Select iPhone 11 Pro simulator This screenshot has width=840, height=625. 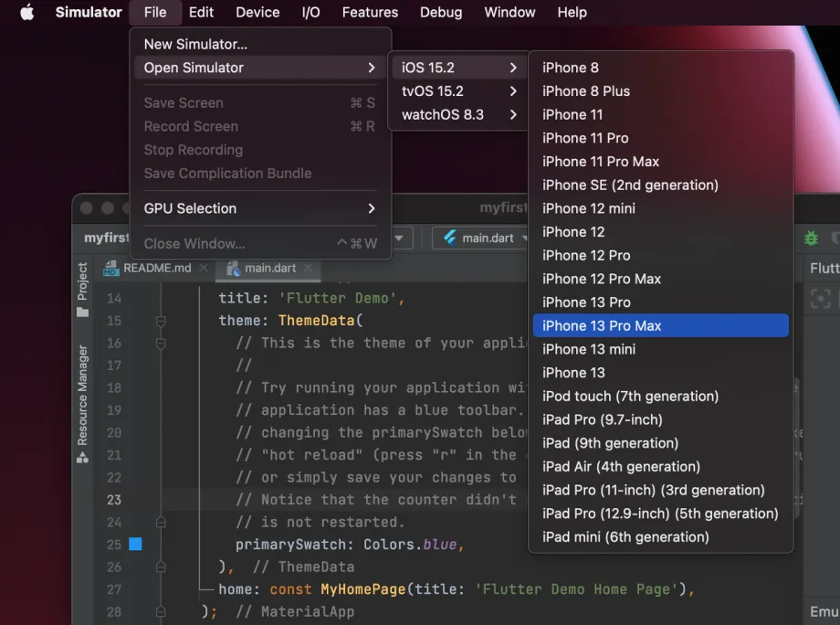(x=660, y=138)
